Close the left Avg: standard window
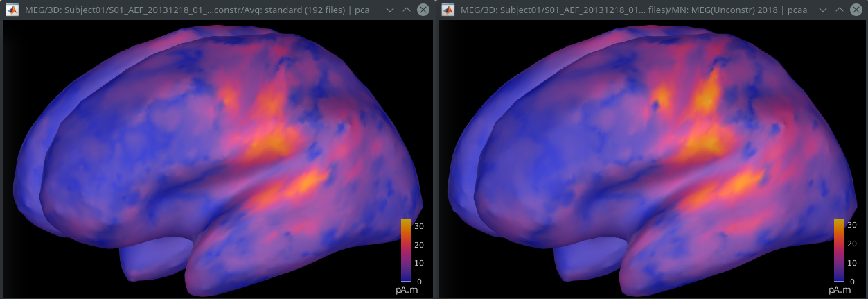The image size is (868, 299). (x=423, y=10)
